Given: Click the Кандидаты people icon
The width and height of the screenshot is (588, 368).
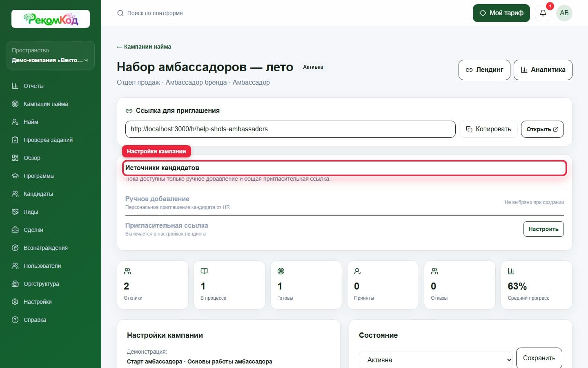Looking at the screenshot, I should (15, 194).
